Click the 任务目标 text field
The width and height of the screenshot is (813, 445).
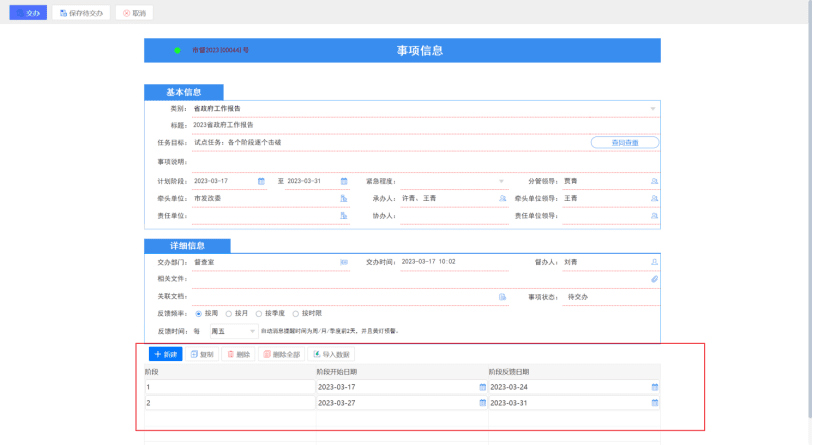point(390,143)
